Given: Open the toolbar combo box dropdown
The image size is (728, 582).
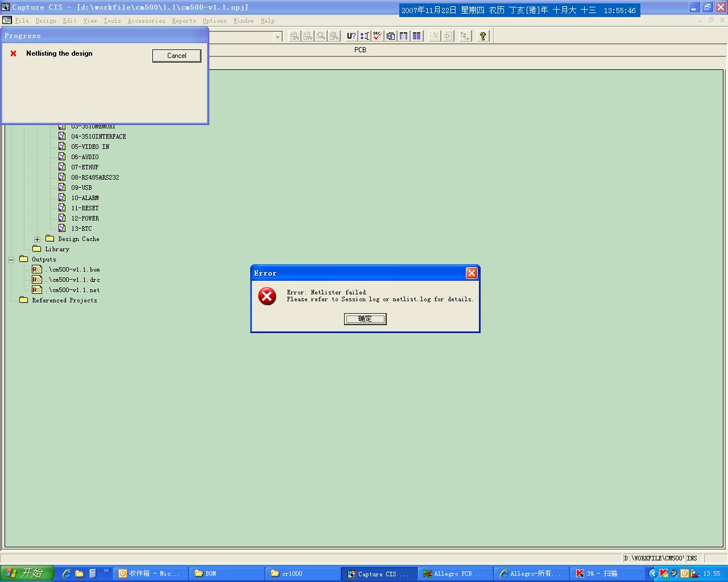Looking at the screenshot, I should click(x=278, y=36).
